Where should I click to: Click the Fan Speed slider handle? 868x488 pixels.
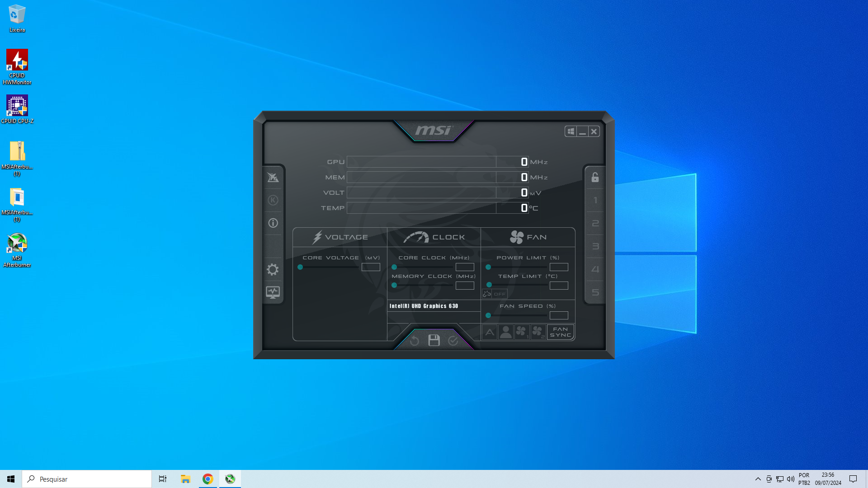point(488,315)
